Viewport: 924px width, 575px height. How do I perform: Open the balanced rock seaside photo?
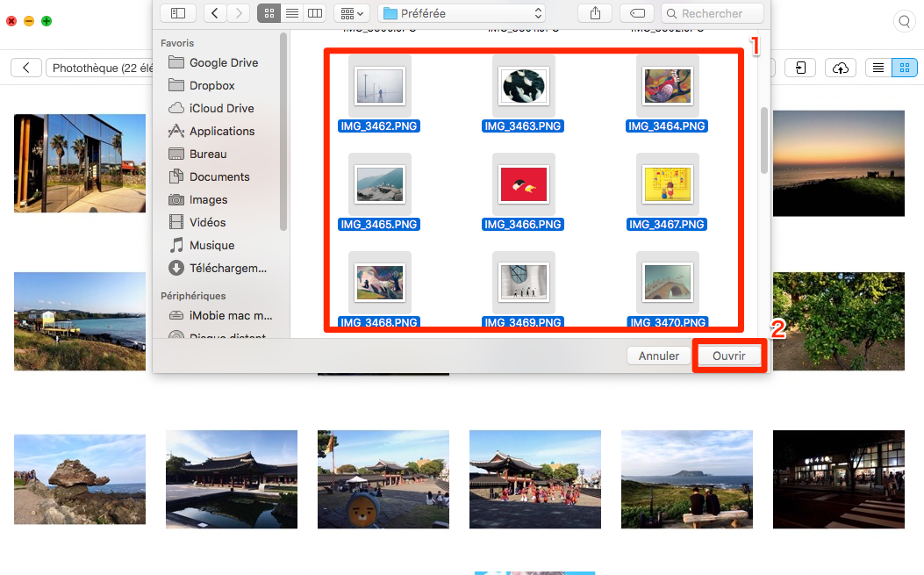pos(80,479)
